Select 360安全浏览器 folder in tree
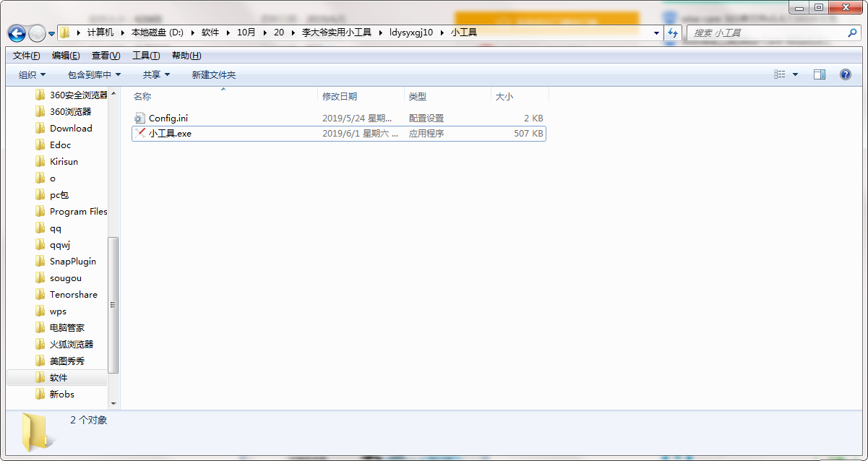 [x=71, y=95]
